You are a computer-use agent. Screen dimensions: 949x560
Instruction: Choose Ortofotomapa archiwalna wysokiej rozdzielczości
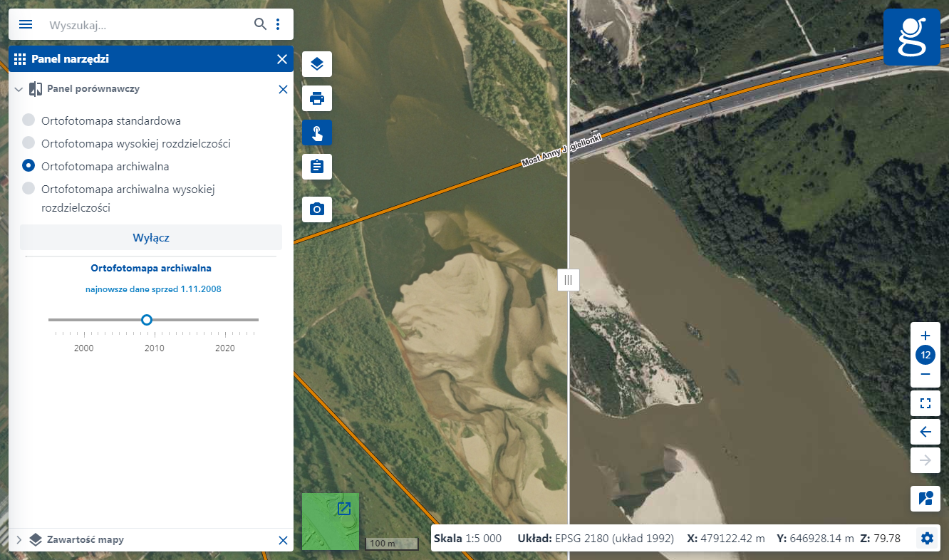tap(28, 189)
